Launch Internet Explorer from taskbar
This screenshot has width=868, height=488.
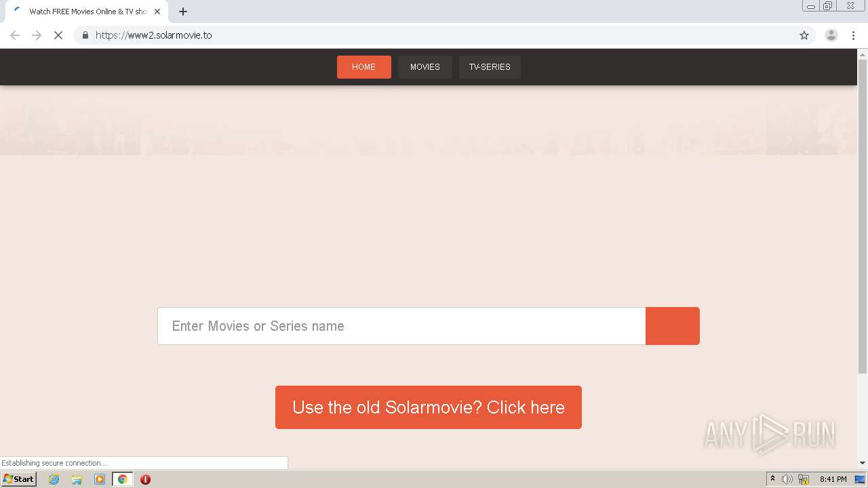tap(54, 479)
